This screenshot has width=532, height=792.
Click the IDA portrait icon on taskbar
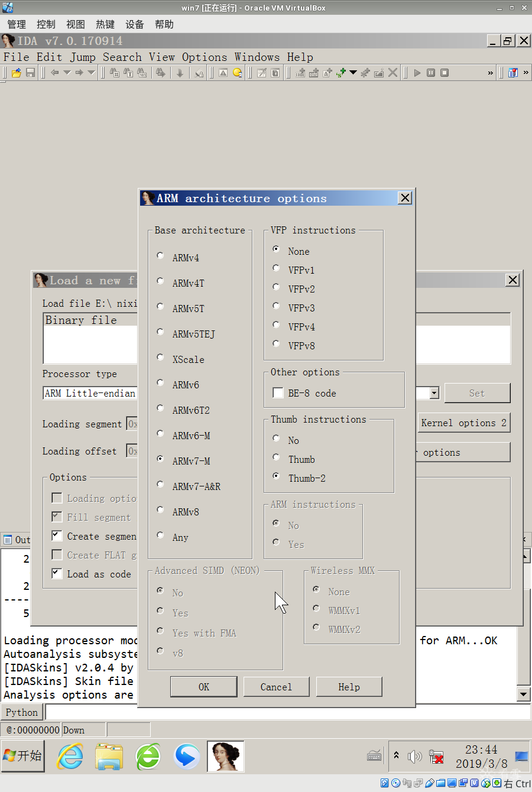(226, 757)
